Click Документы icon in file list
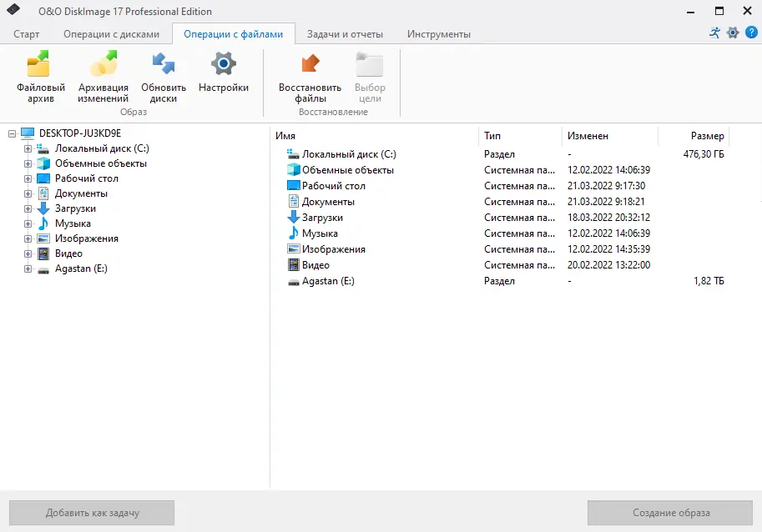The width and height of the screenshot is (762, 532). coord(293,201)
